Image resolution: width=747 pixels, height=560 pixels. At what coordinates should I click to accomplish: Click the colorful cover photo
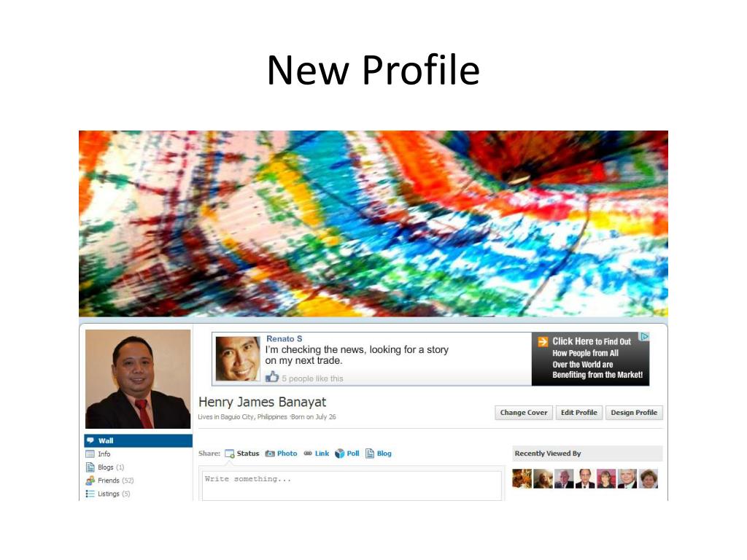click(x=373, y=224)
